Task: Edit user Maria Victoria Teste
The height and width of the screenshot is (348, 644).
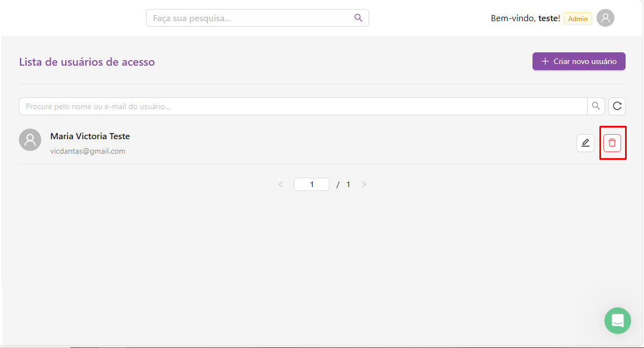Action: (585, 143)
